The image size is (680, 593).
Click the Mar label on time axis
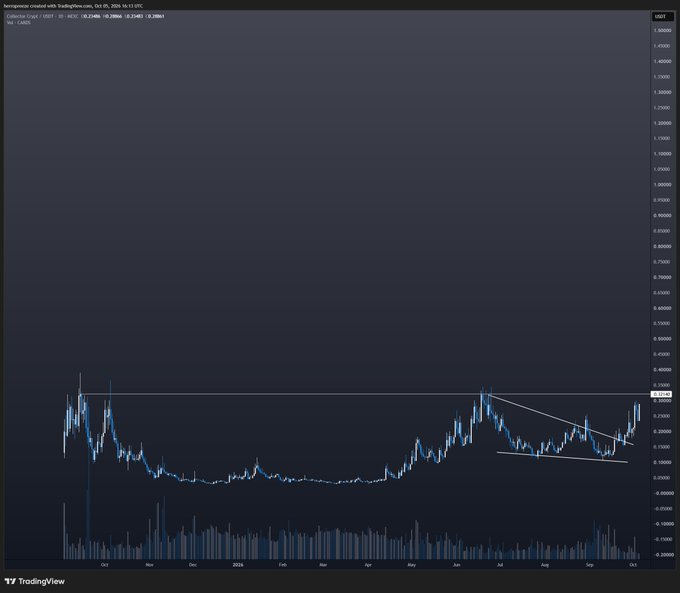coord(323,565)
